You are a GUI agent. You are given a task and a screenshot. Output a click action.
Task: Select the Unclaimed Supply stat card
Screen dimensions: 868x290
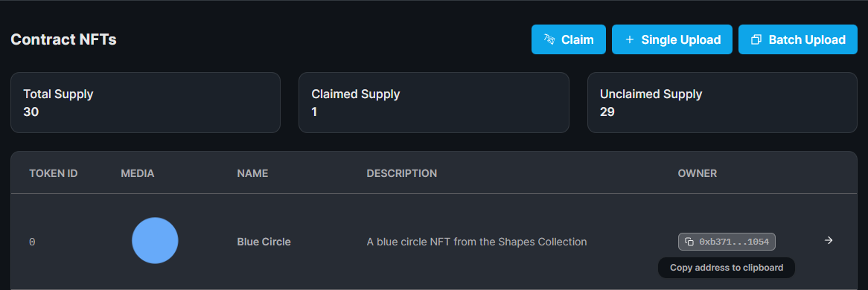pyautogui.click(x=722, y=103)
